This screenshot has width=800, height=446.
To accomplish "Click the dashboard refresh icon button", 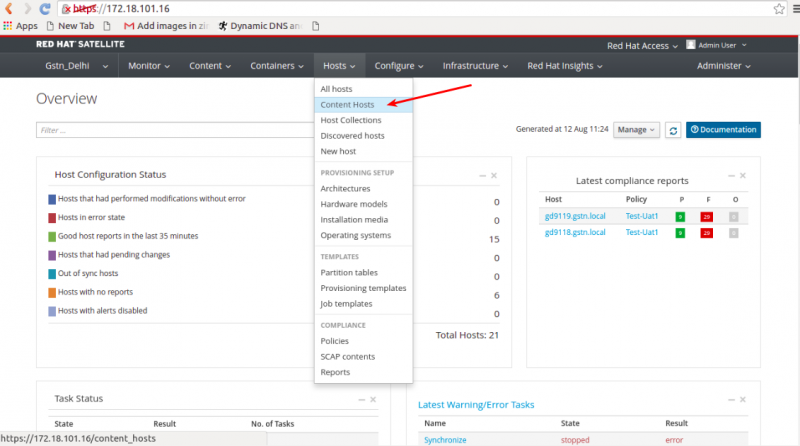I will coord(673,130).
